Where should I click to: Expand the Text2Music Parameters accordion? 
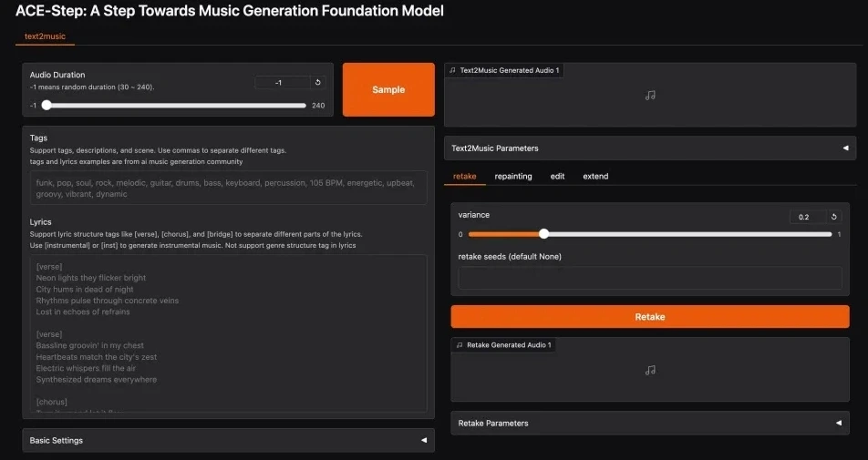844,148
